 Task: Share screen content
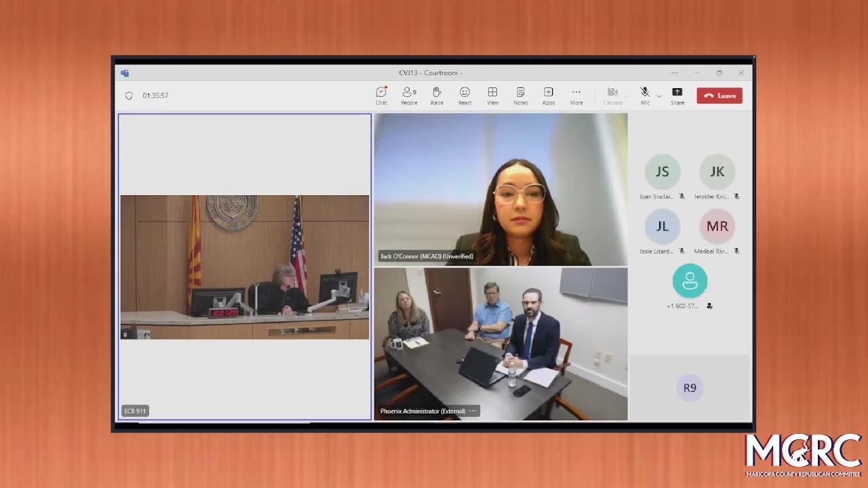point(677,96)
